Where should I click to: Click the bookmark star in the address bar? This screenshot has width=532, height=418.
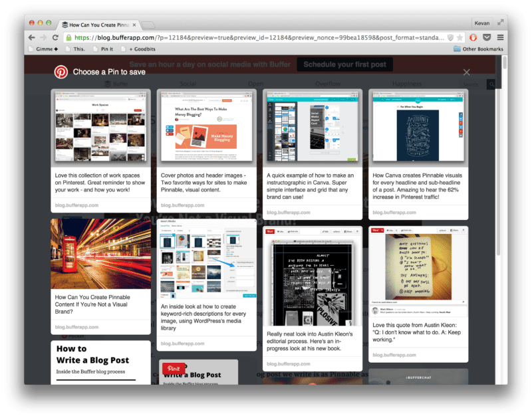click(x=461, y=39)
